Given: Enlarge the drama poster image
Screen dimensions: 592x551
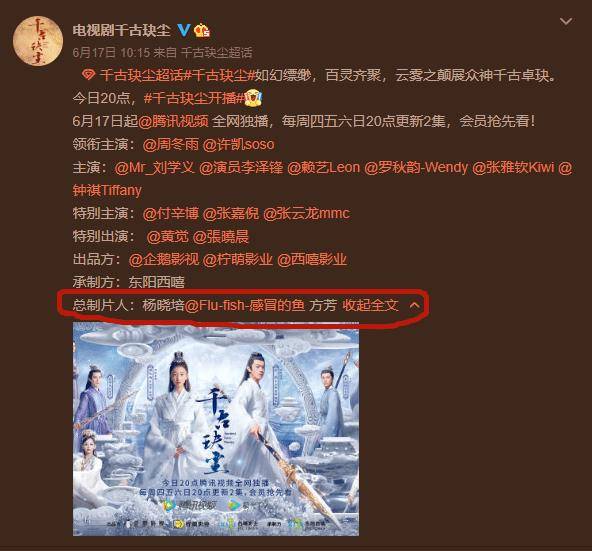Looking at the screenshot, I should [216, 429].
